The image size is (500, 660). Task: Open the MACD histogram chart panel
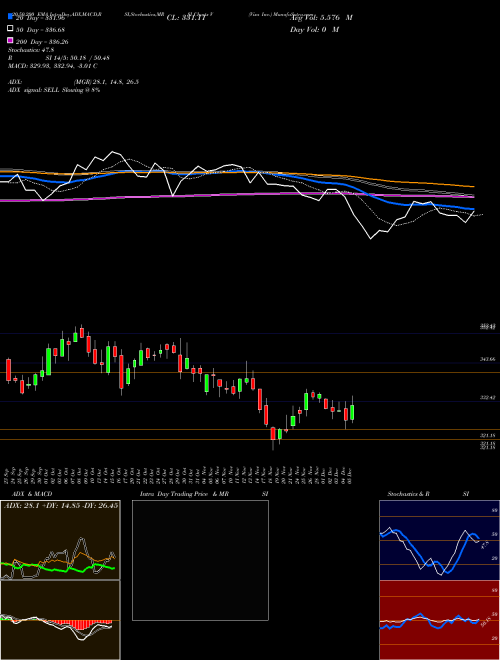60,620
